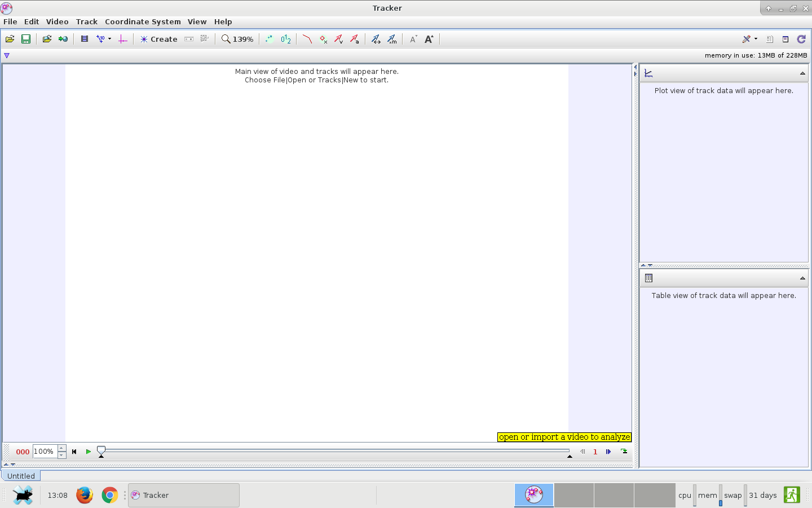Click the plot view icon in right panel
The image size is (812, 508).
[x=648, y=73]
